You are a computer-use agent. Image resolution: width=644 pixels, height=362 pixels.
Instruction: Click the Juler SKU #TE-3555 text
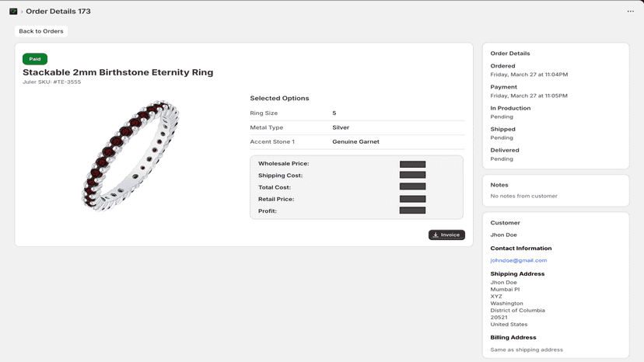[52, 82]
